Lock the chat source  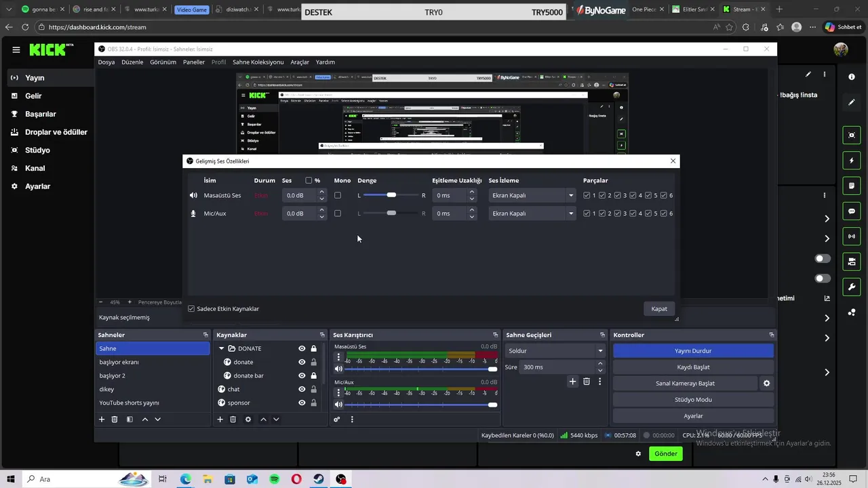[313, 389]
